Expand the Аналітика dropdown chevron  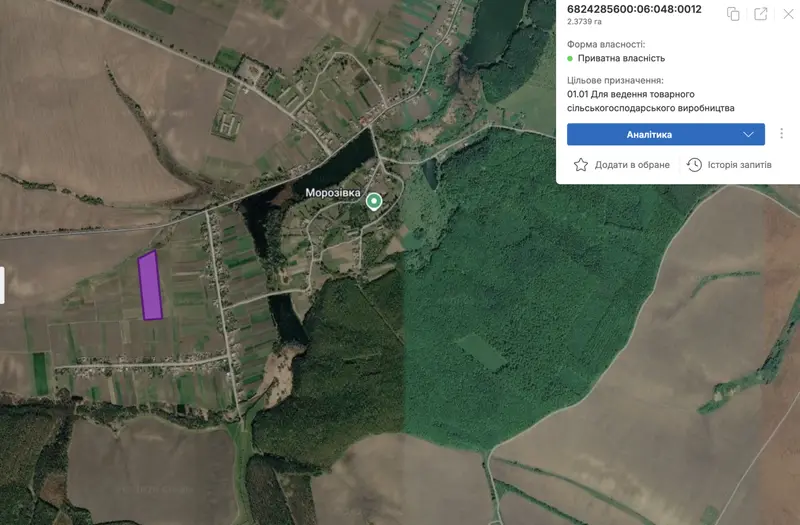tap(748, 134)
